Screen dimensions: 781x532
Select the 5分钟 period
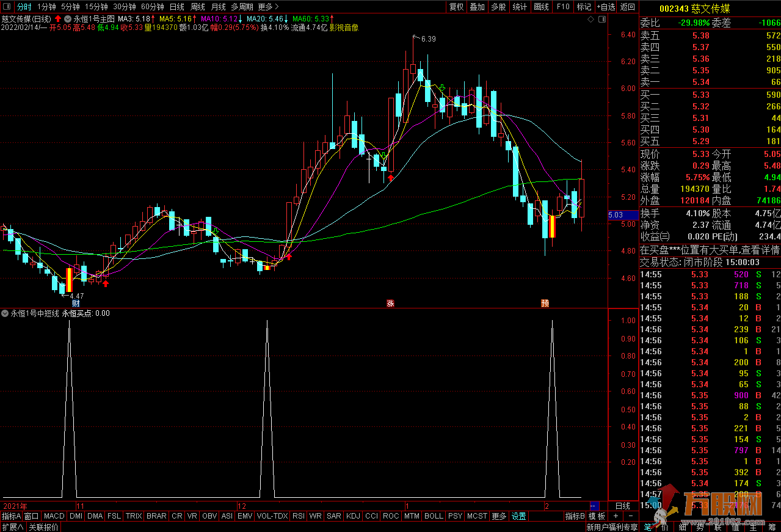[70, 7]
